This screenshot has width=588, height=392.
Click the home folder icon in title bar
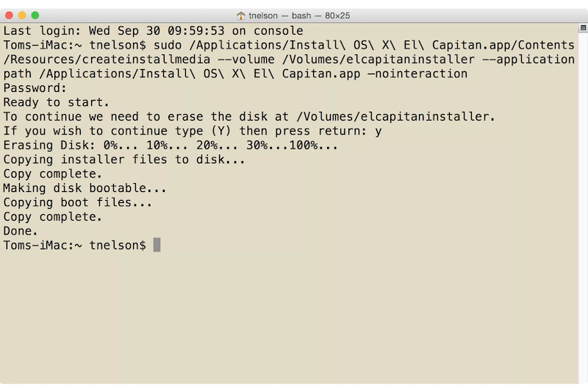241,15
